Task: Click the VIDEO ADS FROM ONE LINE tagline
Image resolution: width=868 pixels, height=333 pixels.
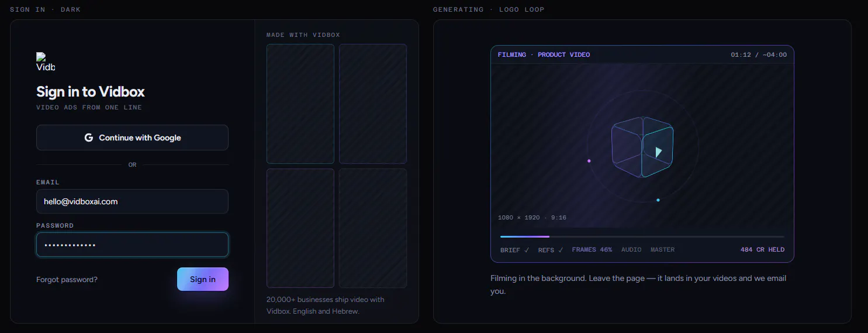Action: [89, 108]
